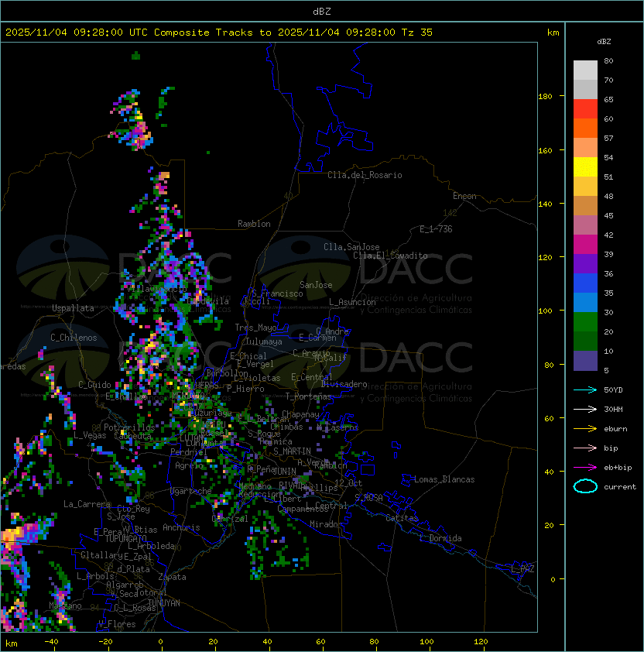Click the Clla.El_Cavadito place label
644x652 pixels.
[390, 256]
